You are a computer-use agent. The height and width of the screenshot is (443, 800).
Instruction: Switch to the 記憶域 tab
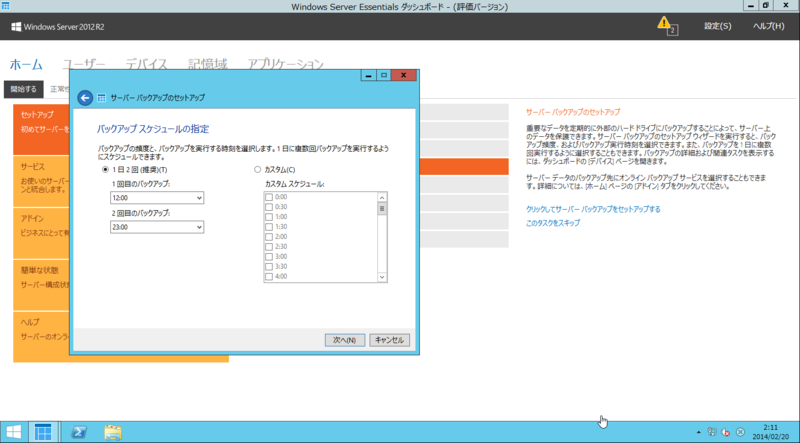tap(208, 64)
